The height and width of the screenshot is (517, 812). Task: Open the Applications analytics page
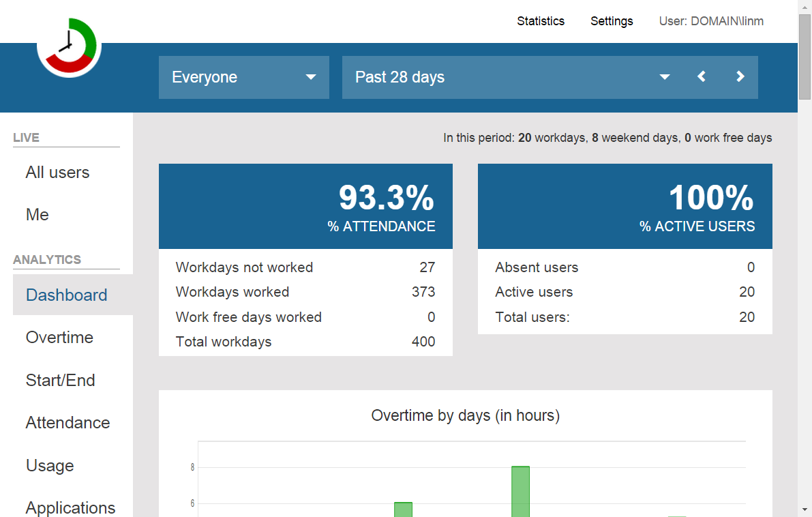click(x=70, y=507)
